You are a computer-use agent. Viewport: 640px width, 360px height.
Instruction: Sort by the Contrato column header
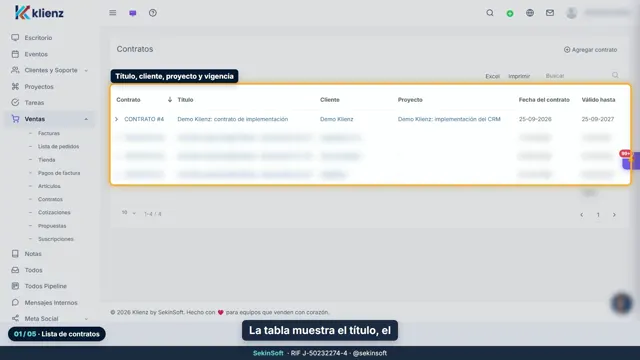(128, 100)
